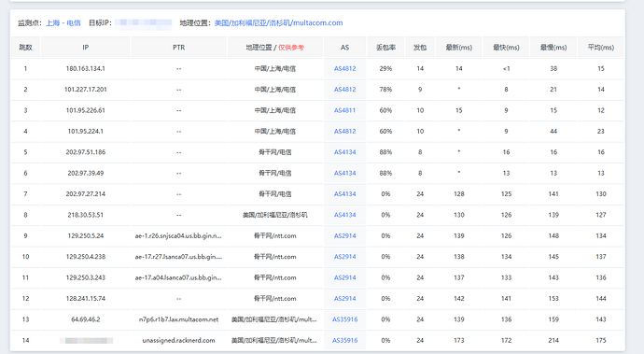The height and width of the screenshot is (354, 644).
Task: Open AS4812 link in hop 1 row
Action: pyautogui.click(x=345, y=69)
